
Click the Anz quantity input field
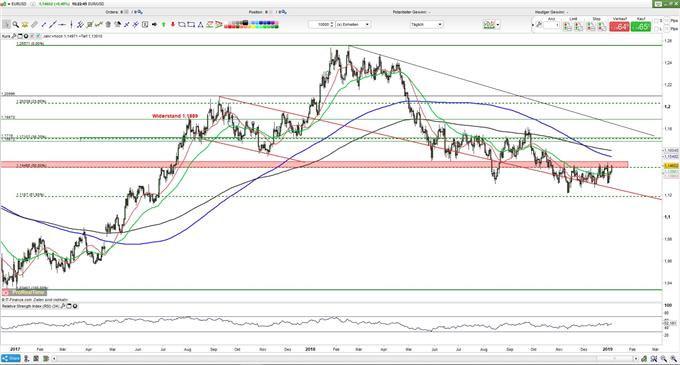tap(552, 25)
